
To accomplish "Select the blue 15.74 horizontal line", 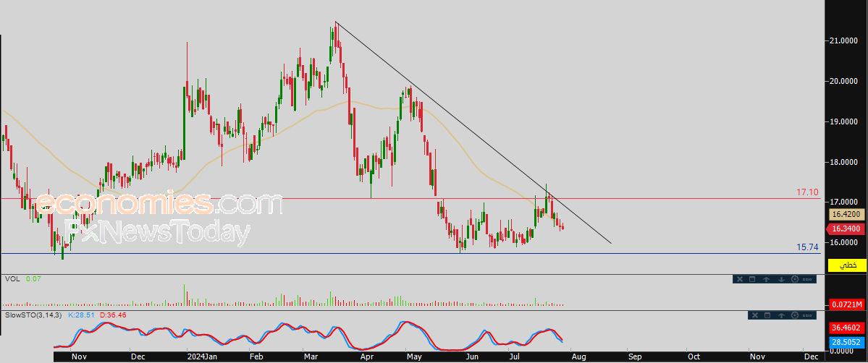I will [410, 253].
